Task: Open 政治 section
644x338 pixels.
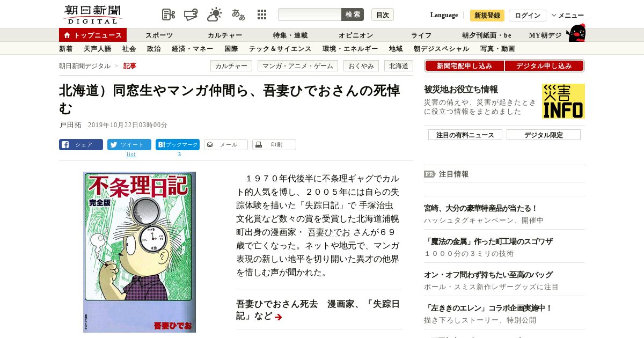Action: click(153, 49)
